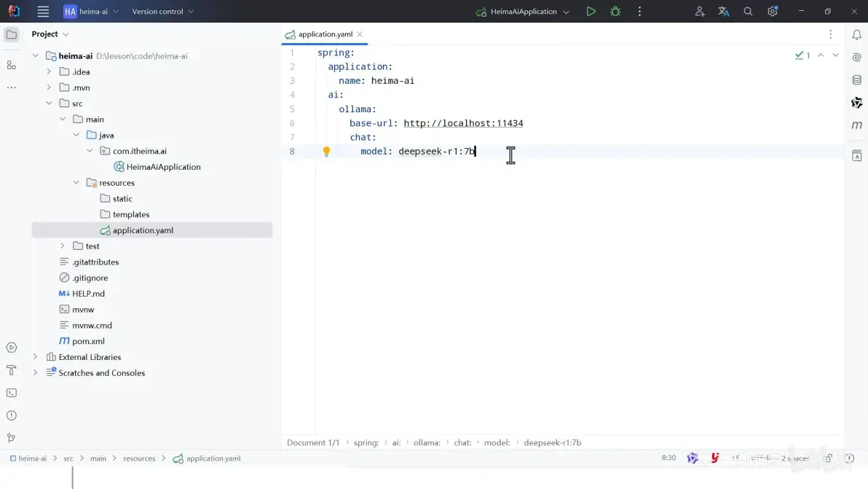The image size is (868, 489).
Task: Open the http://localhost:11434 link
Action: point(465,122)
